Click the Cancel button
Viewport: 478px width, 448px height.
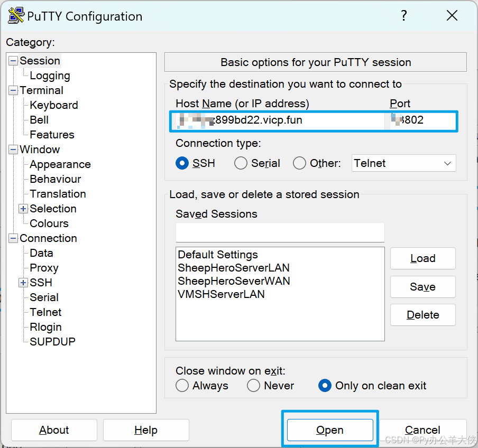(x=423, y=430)
